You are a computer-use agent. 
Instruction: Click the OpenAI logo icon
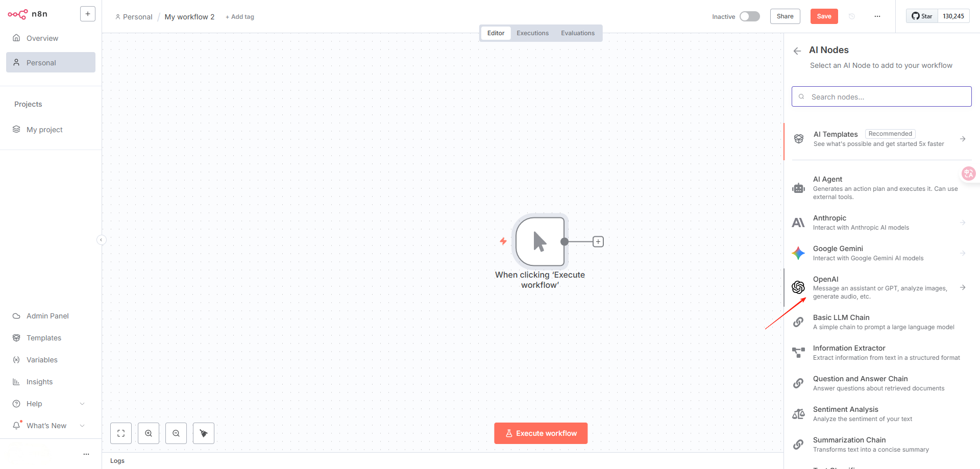point(798,287)
